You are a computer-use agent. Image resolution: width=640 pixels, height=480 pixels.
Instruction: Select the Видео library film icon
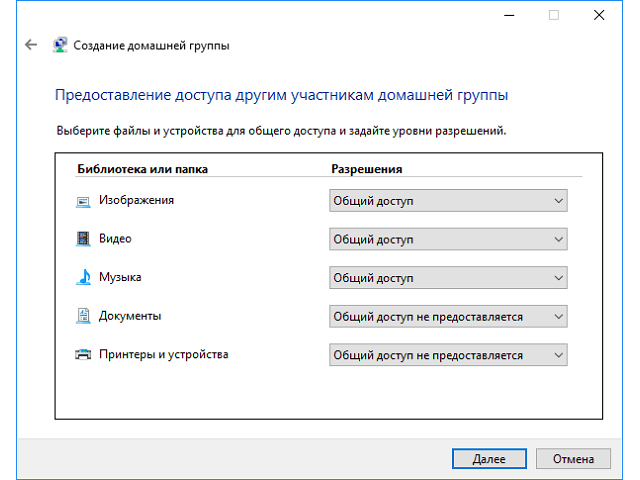click(83, 239)
